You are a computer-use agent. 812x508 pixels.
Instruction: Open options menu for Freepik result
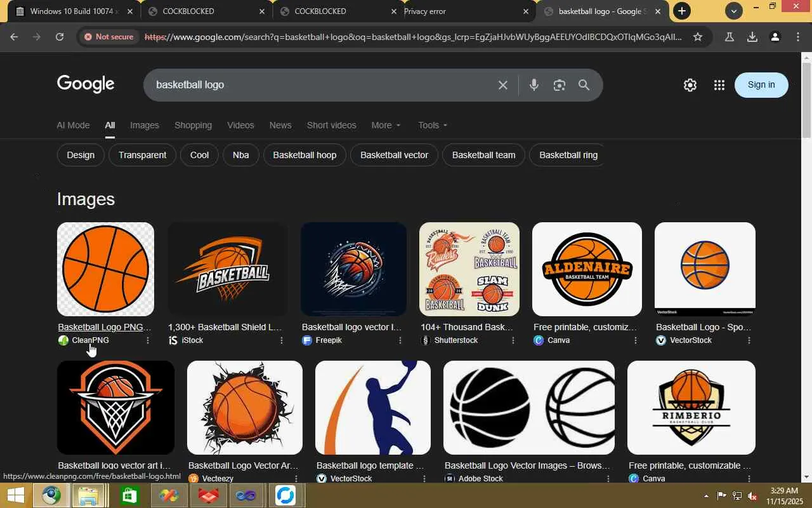click(x=400, y=340)
